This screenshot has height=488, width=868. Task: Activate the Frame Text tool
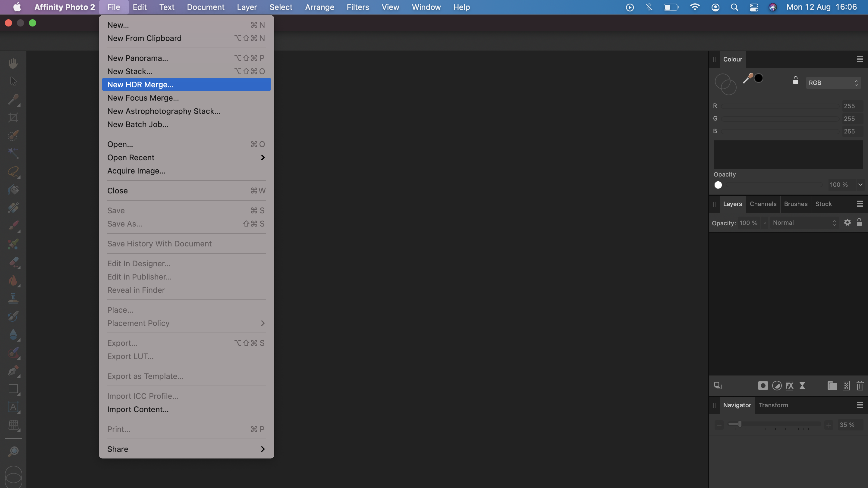coord(13,407)
